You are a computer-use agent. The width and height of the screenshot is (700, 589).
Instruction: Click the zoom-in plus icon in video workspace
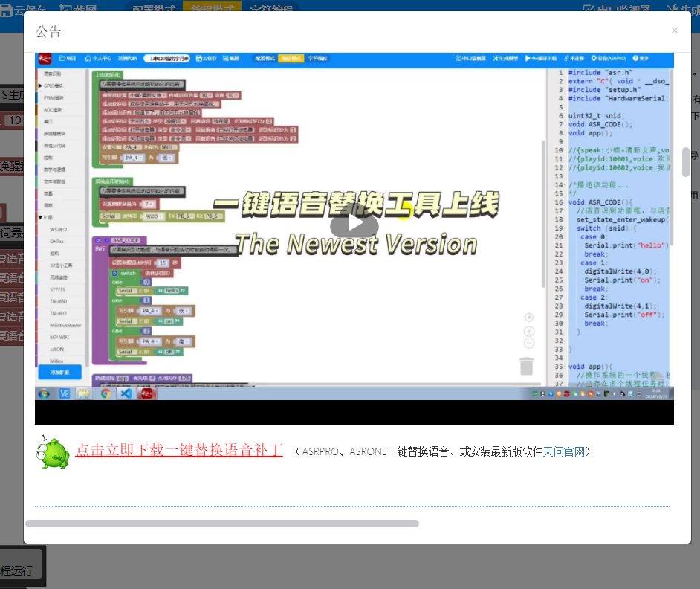[529, 331]
